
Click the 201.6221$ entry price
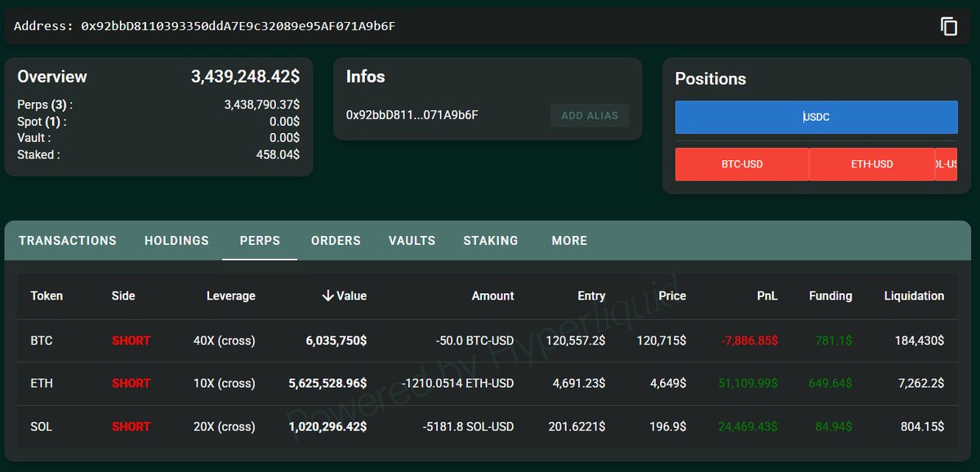[577, 426]
